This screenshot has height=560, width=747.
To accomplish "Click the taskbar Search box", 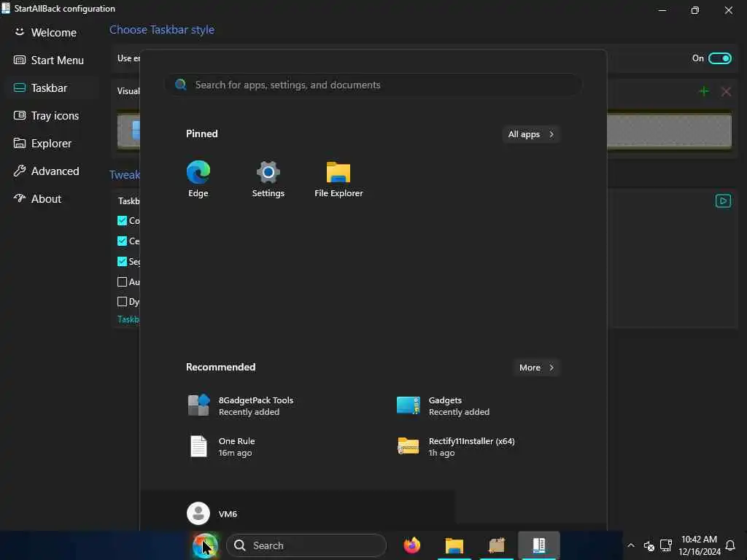I will [306, 545].
